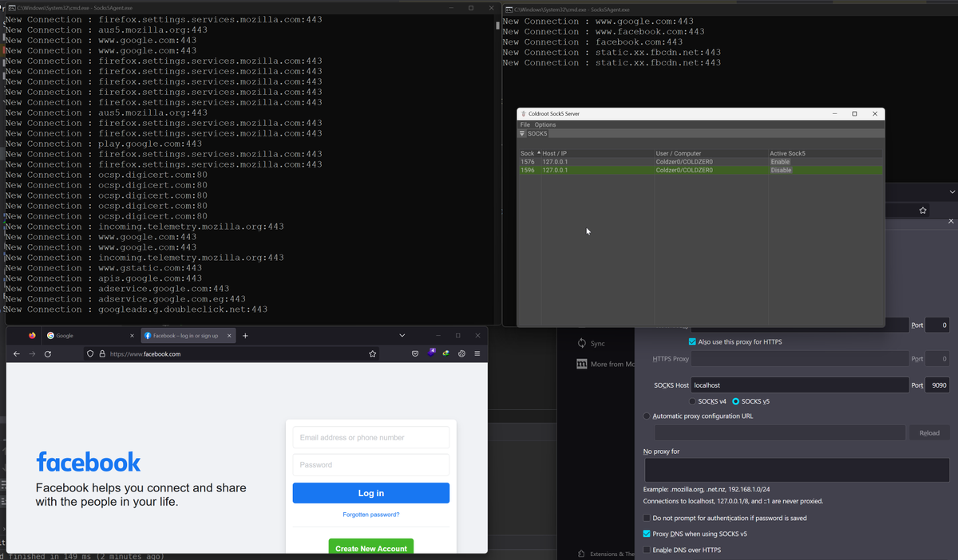
Task: Reload the Facebook page in Firefox
Action: [x=48, y=353]
